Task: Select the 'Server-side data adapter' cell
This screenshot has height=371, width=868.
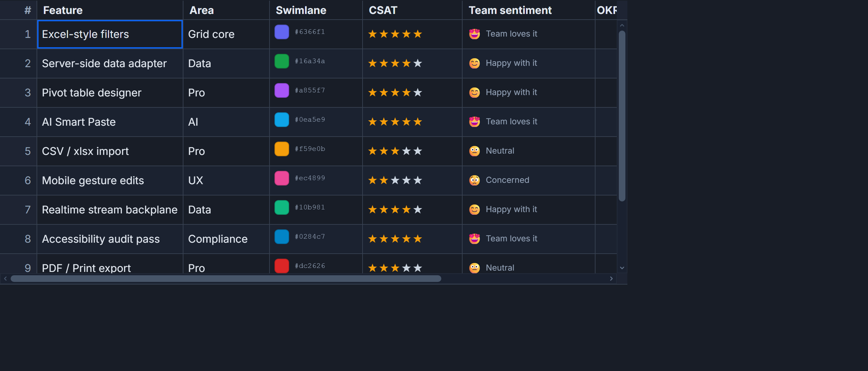Action: pyautogui.click(x=110, y=63)
